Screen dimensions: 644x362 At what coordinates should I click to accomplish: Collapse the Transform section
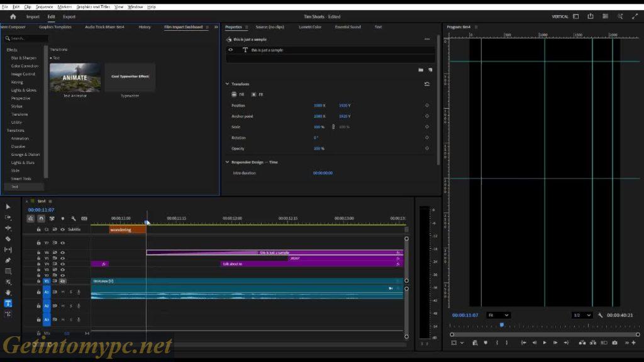tap(227, 84)
